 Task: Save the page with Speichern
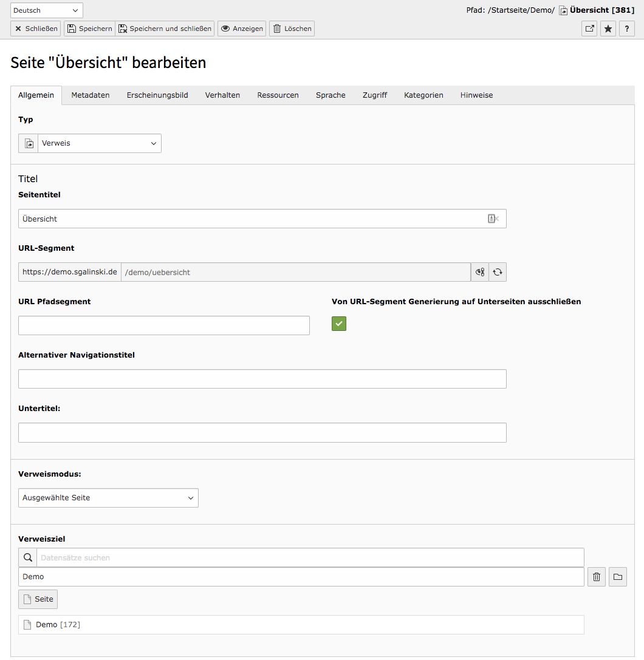click(89, 28)
